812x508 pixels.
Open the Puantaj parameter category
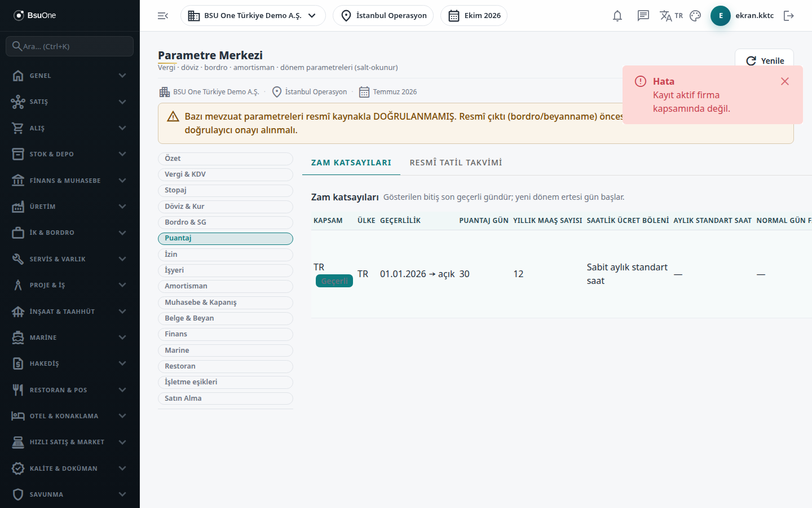pyautogui.click(x=226, y=238)
